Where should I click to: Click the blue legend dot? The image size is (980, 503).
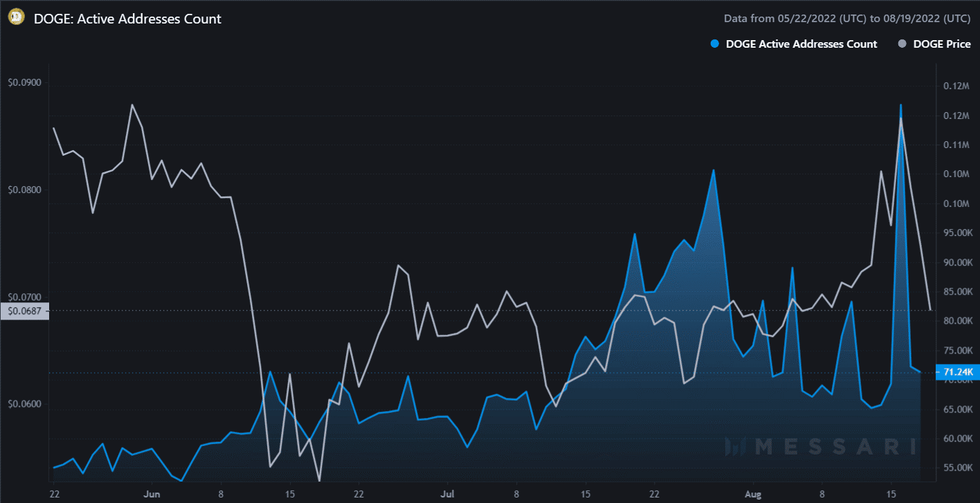(715, 44)
